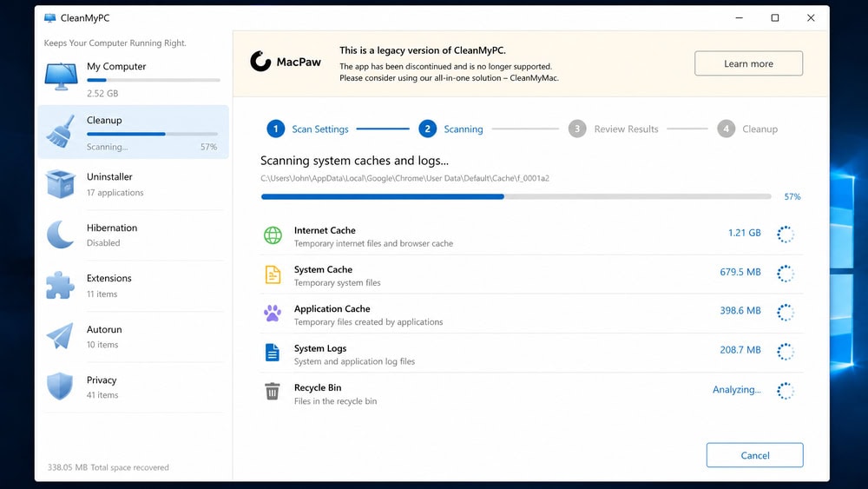The width and height of the screenshot is (868, 489).
Task: Click the Scanning system caches and logs heading
Action: click(354, 161)
